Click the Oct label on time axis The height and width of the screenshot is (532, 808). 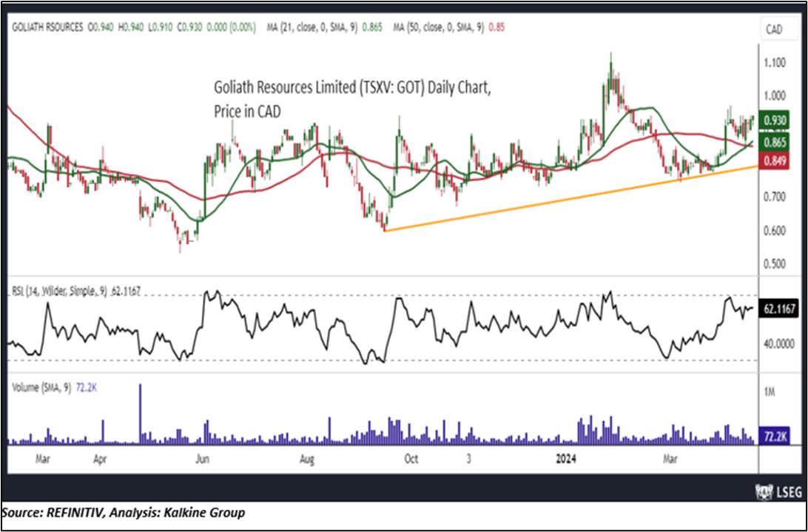411,458
